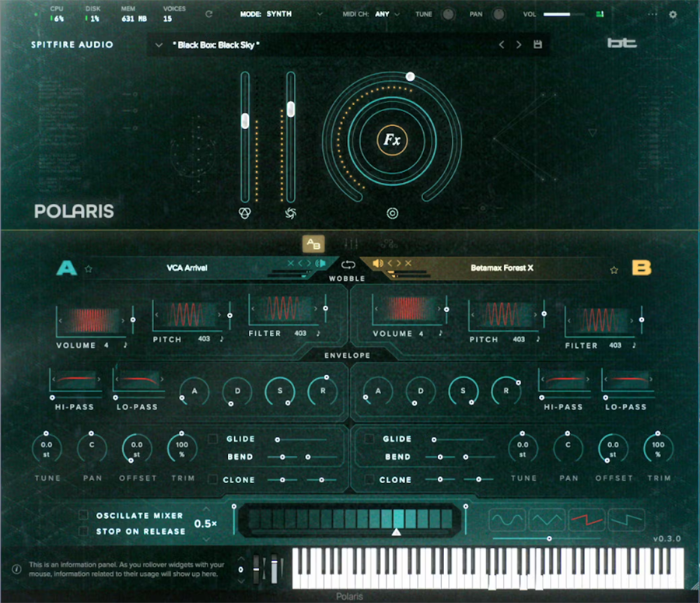Open the MIDI CH ANY dropdown

pos(372,14)
